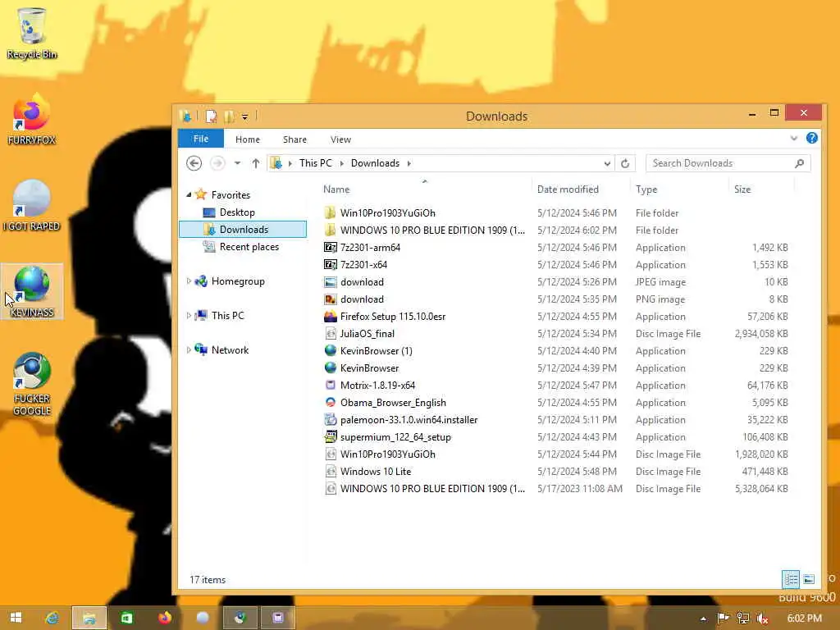Switch to Details view icon in status bar
Image resolution: width=840 pixels, height=630 pixels.
click(791, 579)
